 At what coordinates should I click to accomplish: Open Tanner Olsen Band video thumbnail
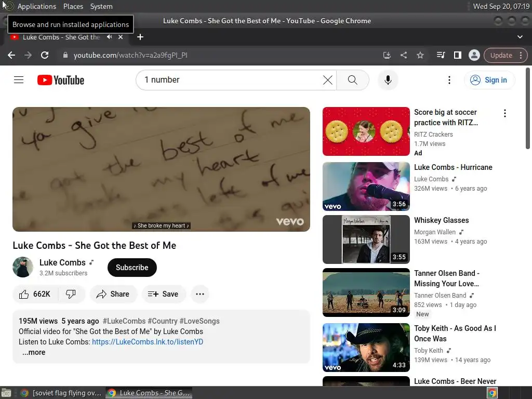click(366, 292)
